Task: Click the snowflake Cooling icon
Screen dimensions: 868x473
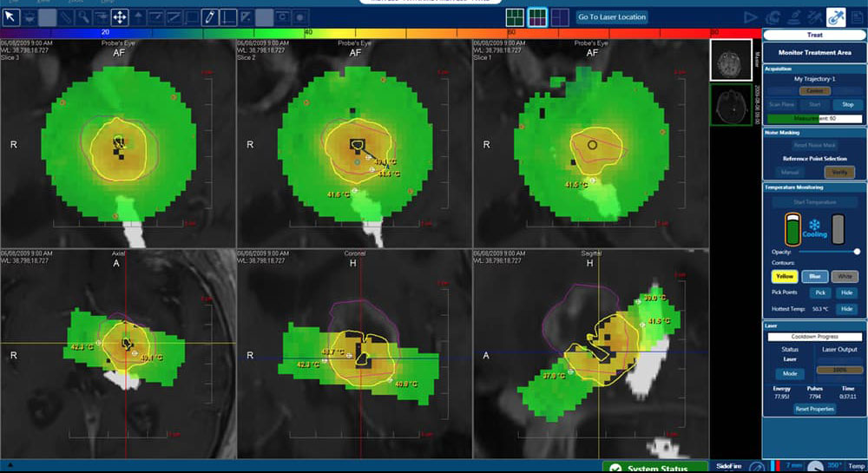Action: pyautogui.click(x=815, y=225)
